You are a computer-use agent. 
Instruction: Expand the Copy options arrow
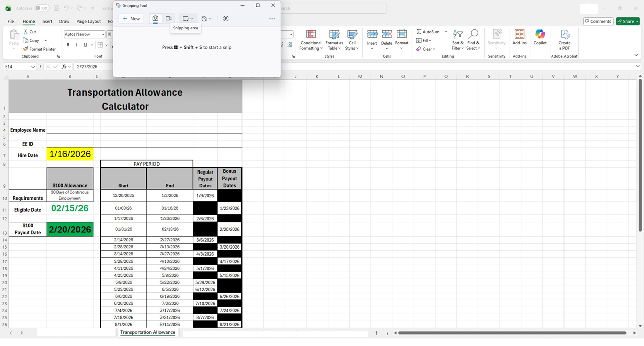click(x=46, y=40)
